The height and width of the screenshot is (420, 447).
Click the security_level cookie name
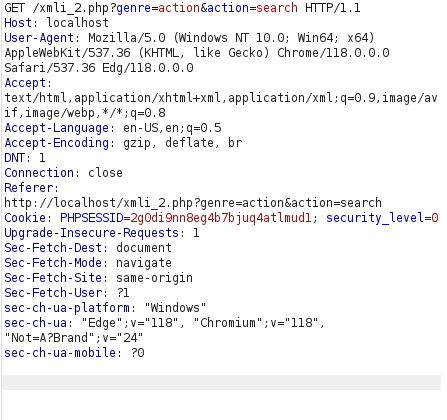pos(375,218)
